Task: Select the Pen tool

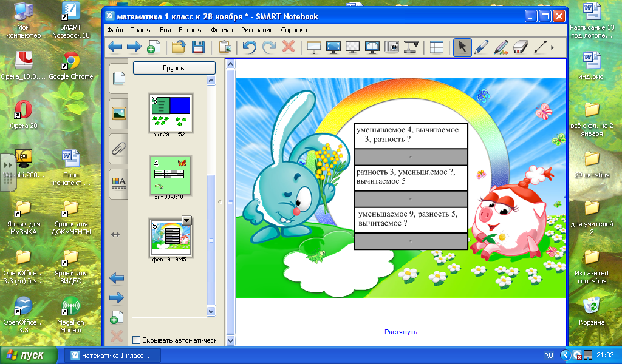Action: point(481,47)
